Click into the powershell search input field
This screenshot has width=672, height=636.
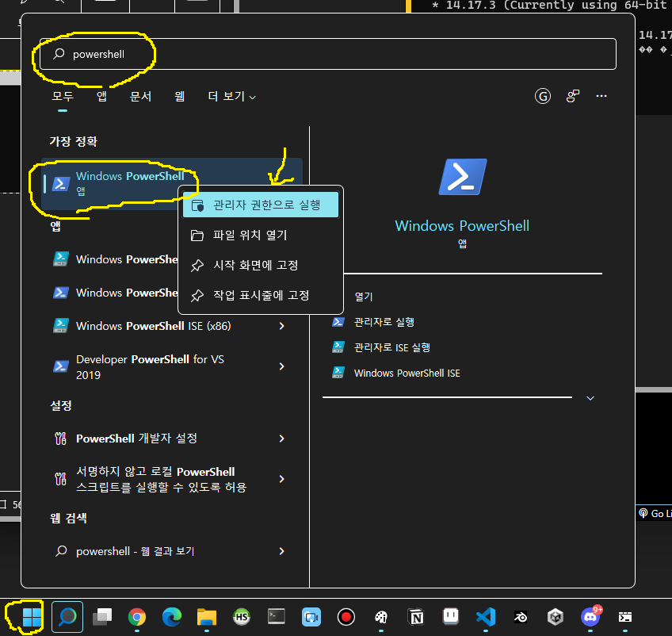point(328,54)
